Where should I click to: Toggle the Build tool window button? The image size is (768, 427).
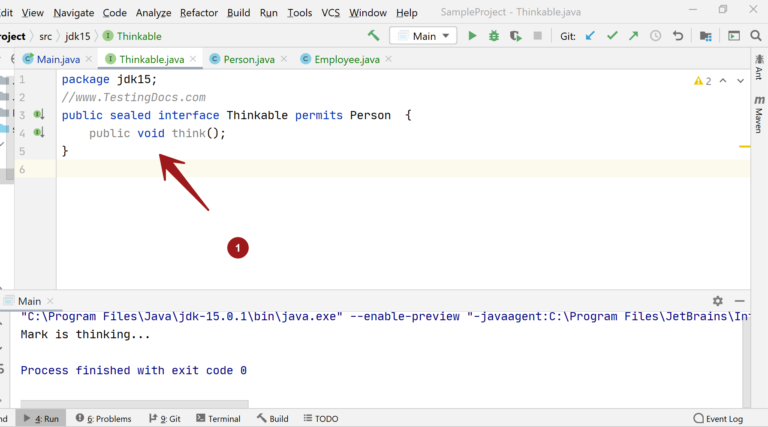[x=273, y=418]
